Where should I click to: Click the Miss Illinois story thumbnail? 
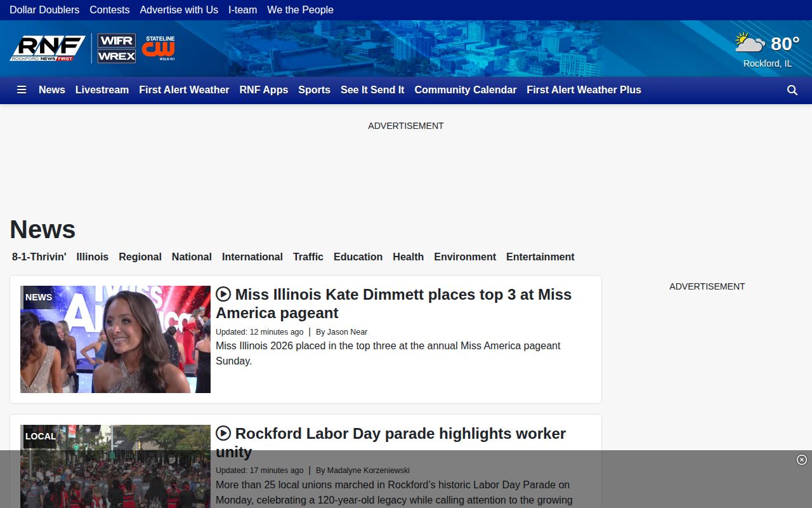point(115,339)
